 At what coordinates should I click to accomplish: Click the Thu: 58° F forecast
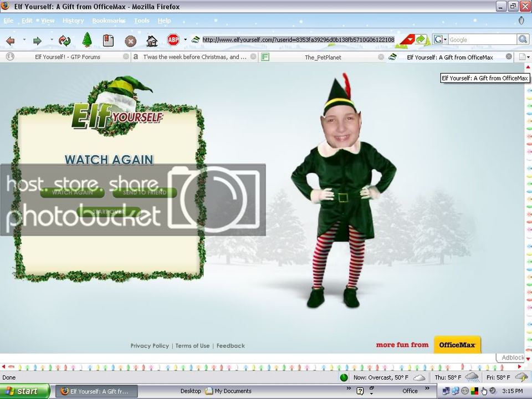tap(456, 377)
